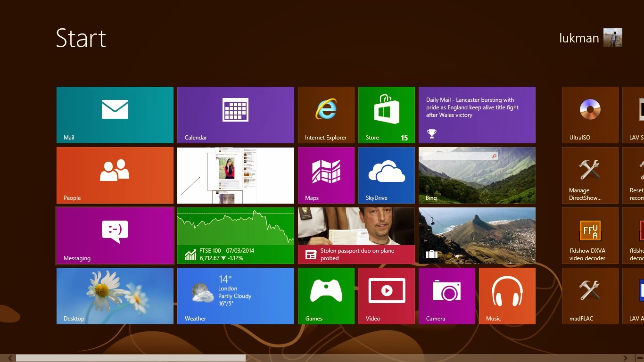This screenshot has width=644, height=362.
Task: Click the scrollbar left arrow
Action: pos(10,358)
